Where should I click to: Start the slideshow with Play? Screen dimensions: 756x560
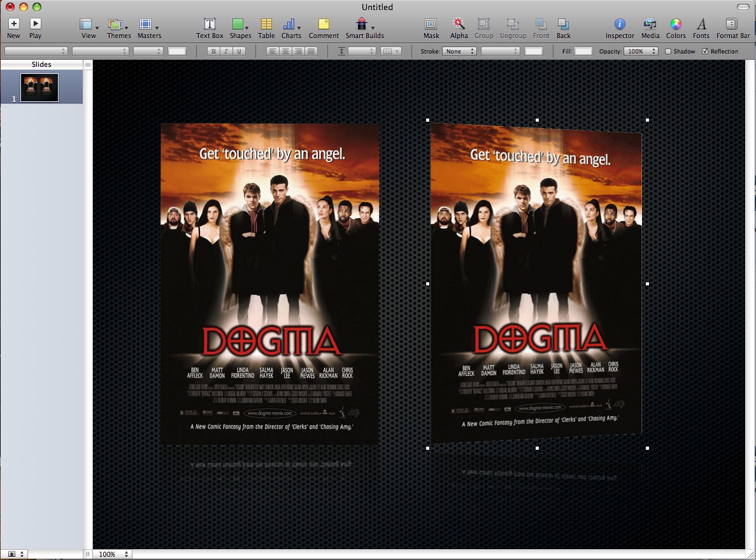click(35, 29)
